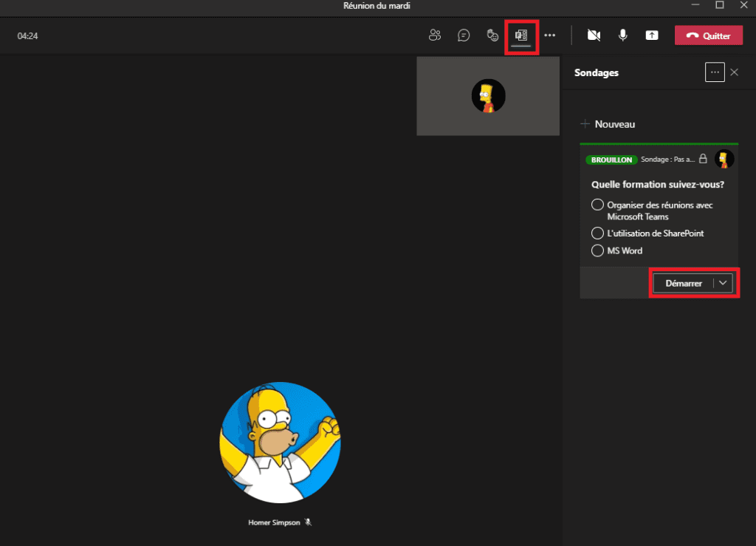Leave the meeting with Quitter
This screenshot has width=756, height=546.
click(709, 35)
